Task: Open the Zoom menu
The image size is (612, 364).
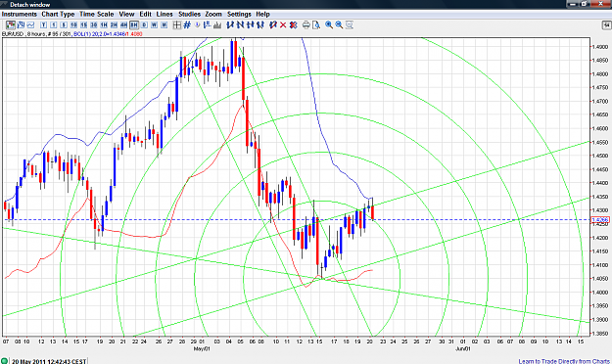Action: (213, 14)
